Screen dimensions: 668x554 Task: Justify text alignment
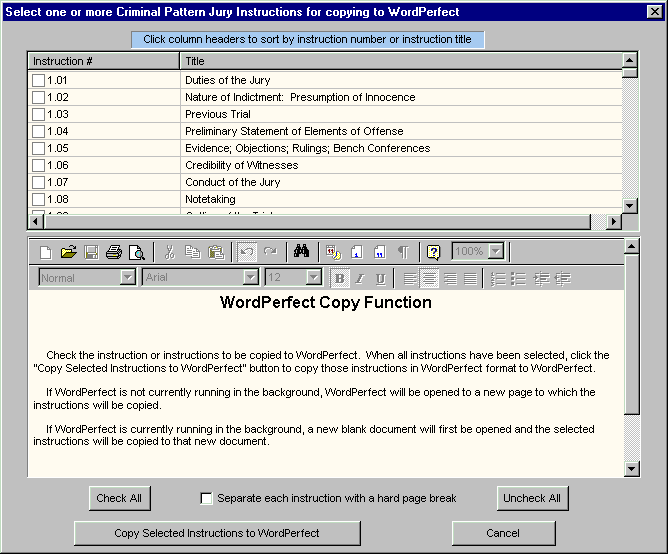pos(470,279)
